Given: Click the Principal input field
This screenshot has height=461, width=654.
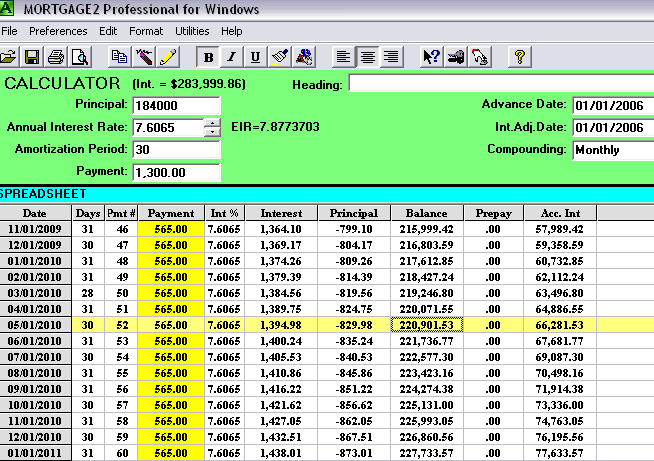Looking at the screenshot, I should [x=175, y=105].
